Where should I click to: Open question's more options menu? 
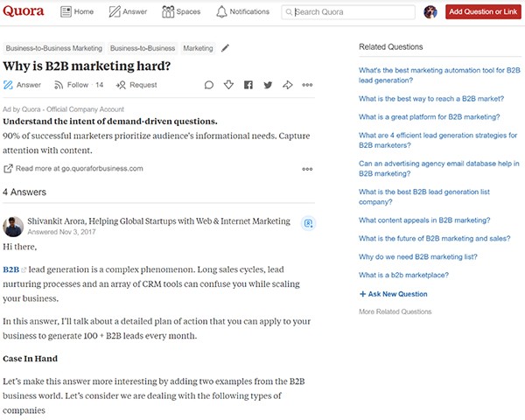307,85
